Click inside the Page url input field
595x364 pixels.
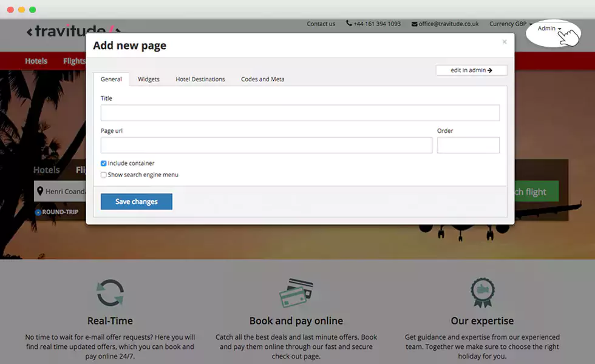266,145
